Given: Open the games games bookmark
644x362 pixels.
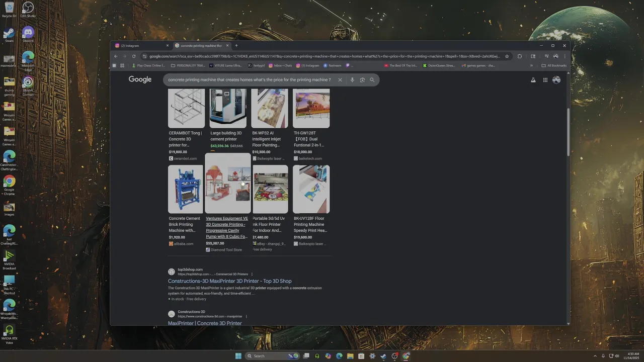Looking at the screenshot, I should click(x=478, y=65).
